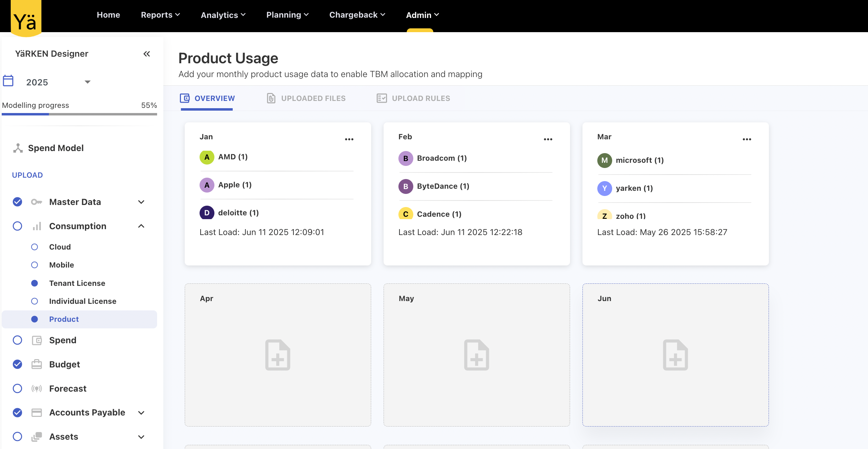Open the Jan card three-dot menu
Image resolution: width=868 pixels, height=449 pixels.
click(x=349, y=139)
